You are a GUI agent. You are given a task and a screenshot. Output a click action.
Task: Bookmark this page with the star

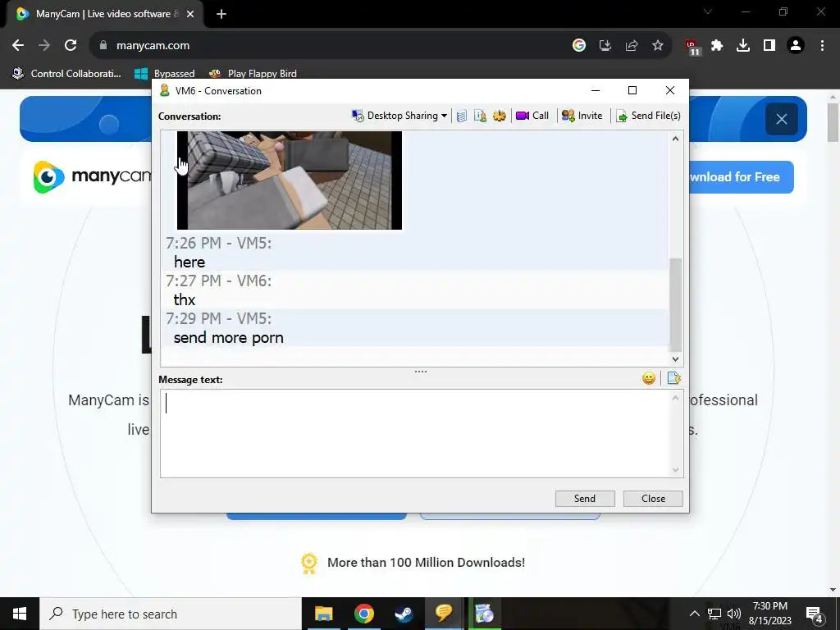click(658, 46)
